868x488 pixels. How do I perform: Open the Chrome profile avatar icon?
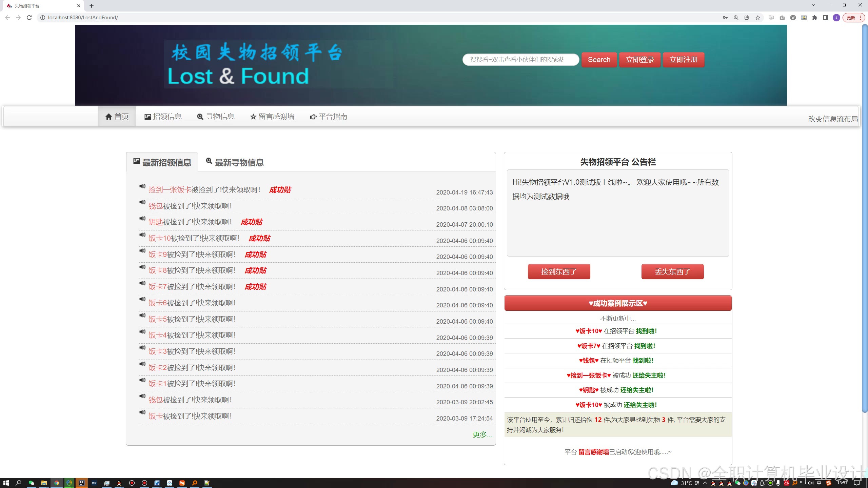tap(836, 18)
